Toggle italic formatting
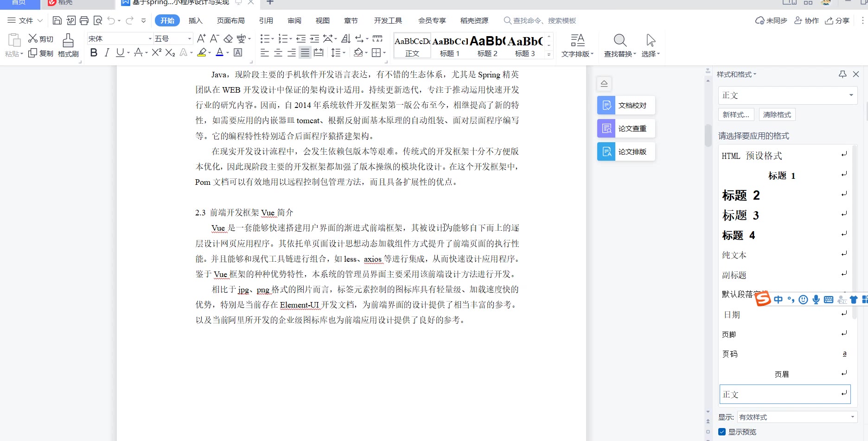This screenshot has width=868, height=441. click(107, 52)
